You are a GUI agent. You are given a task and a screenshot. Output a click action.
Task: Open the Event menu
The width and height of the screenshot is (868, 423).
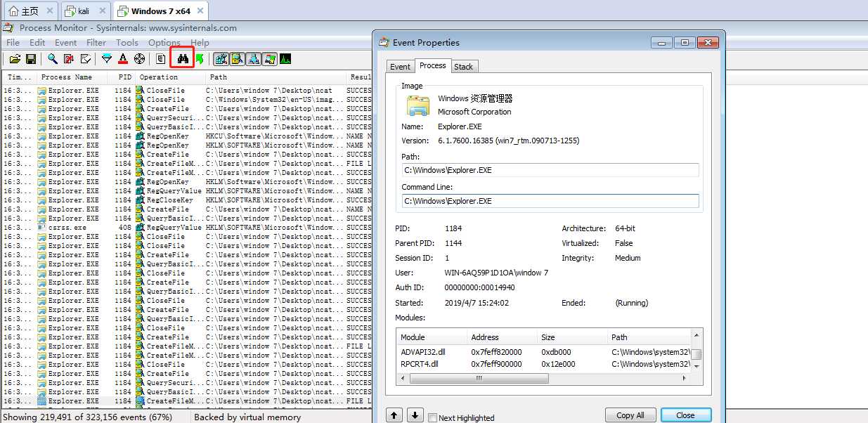(66, 43)
